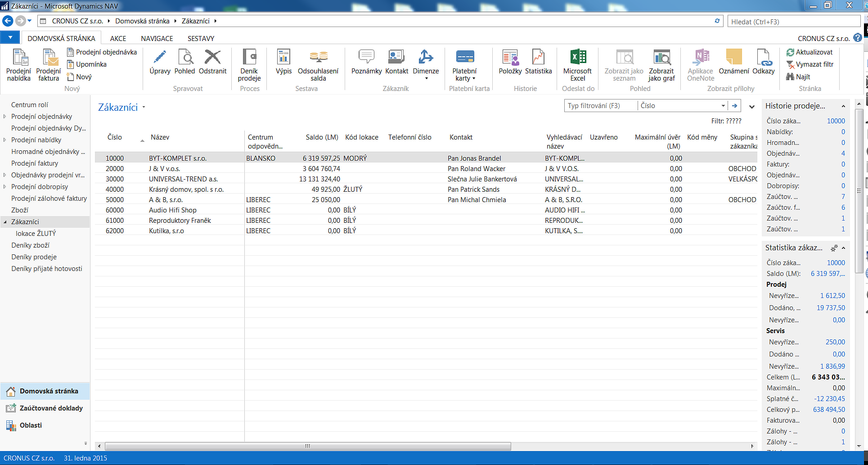
Task: Expand Prodejní objednávky tree node
Action: pos(4,117)
